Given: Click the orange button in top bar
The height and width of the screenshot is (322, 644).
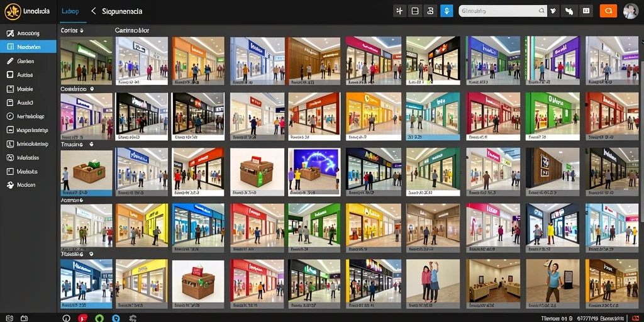Looking at the screenshot, I should (608, 11).
